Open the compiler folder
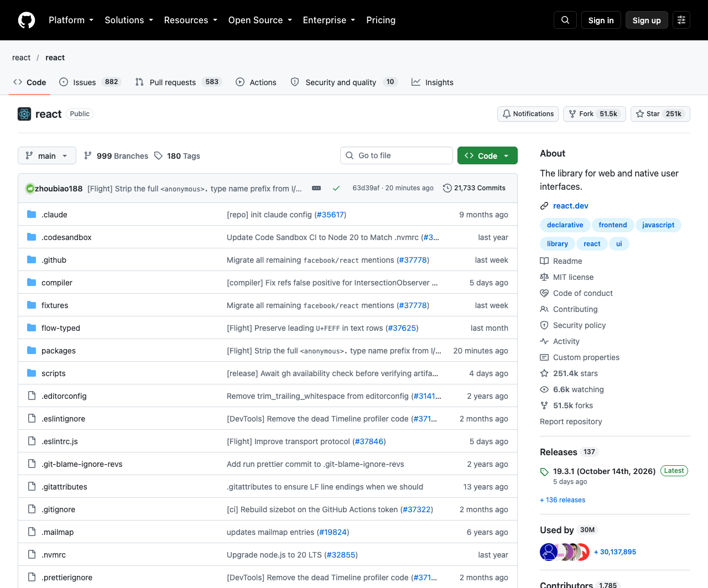The height and width of the screenshot is (588, 708). (x=57, y=283)
